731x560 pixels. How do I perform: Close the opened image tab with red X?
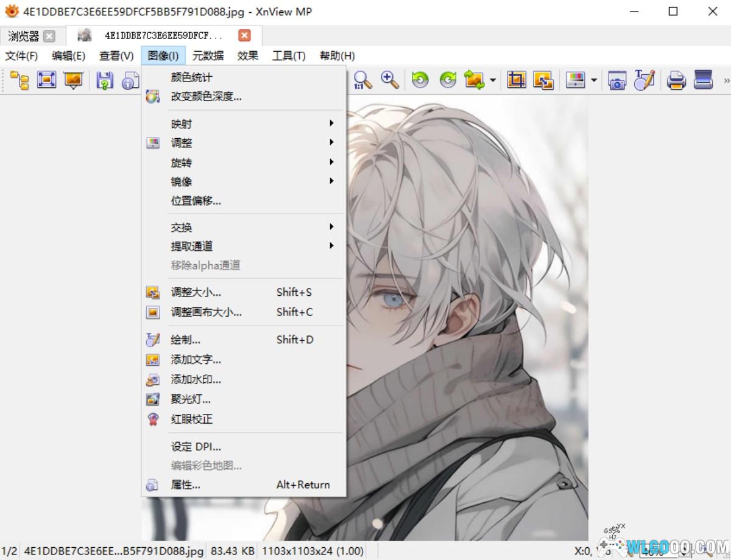244,36
